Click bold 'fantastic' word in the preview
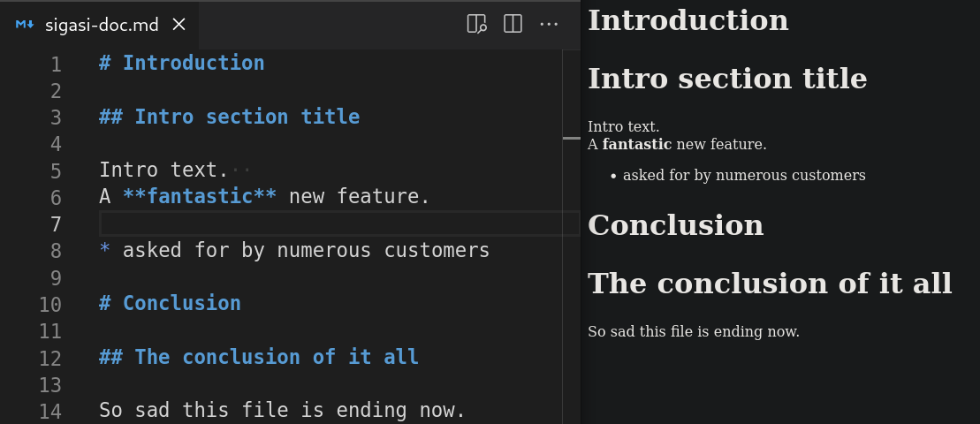980x424 pixels. 636,144
